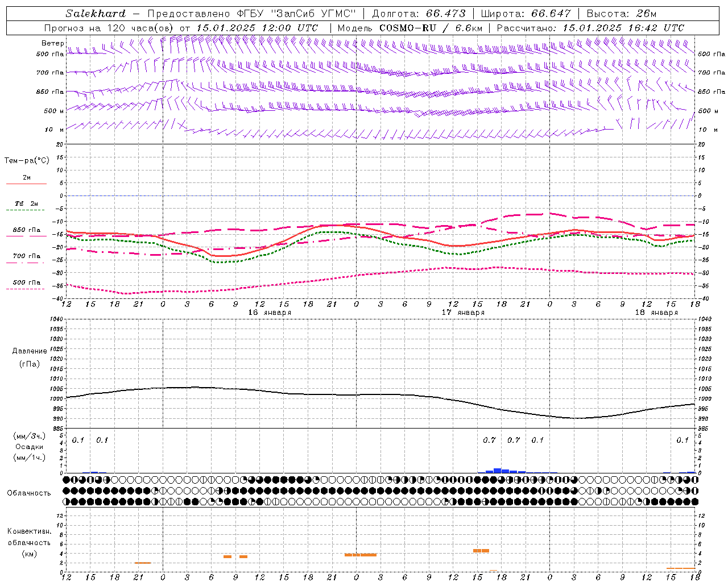728x582 pixels.
Task: Click the long orange convective bar at midnight 17 января
Action: tap(361, 555)
